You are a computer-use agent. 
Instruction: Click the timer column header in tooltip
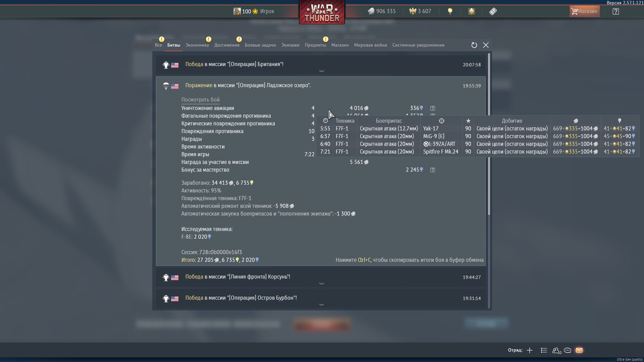tap(325, 121)
